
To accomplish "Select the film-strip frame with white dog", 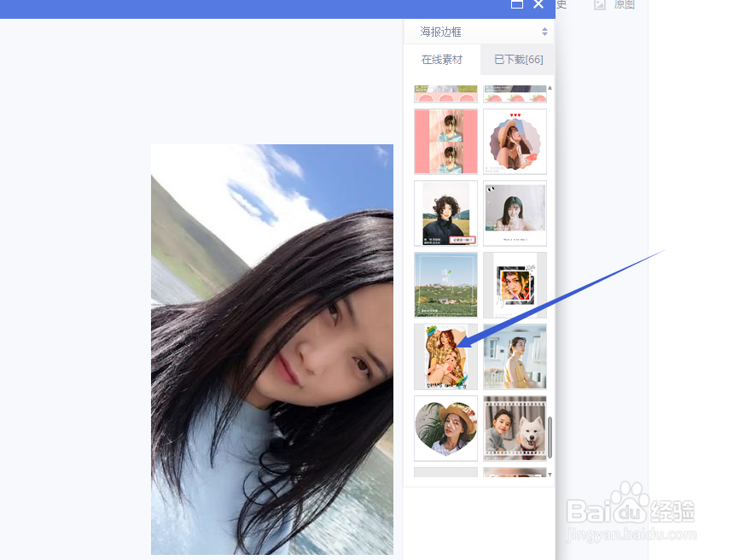I will (x=515, y=428).
